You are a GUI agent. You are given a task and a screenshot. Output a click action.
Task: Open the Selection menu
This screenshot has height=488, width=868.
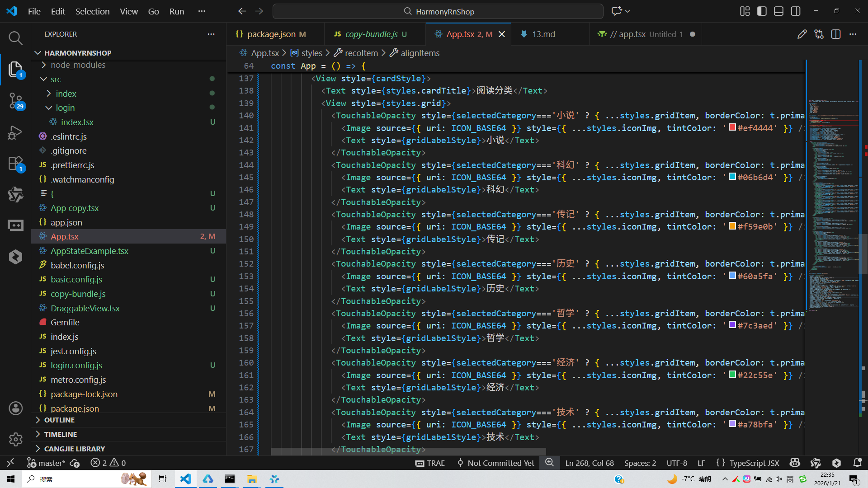92,11
